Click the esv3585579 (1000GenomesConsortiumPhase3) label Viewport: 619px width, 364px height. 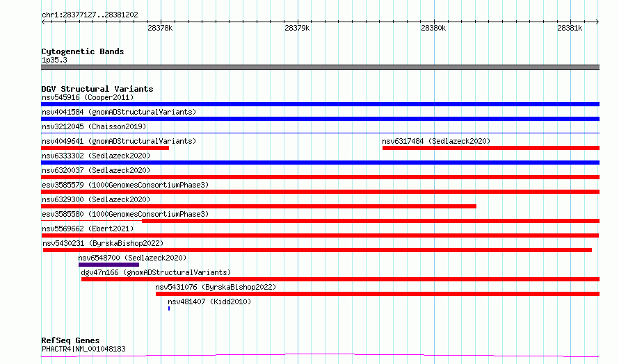click(x=125, y=185)
